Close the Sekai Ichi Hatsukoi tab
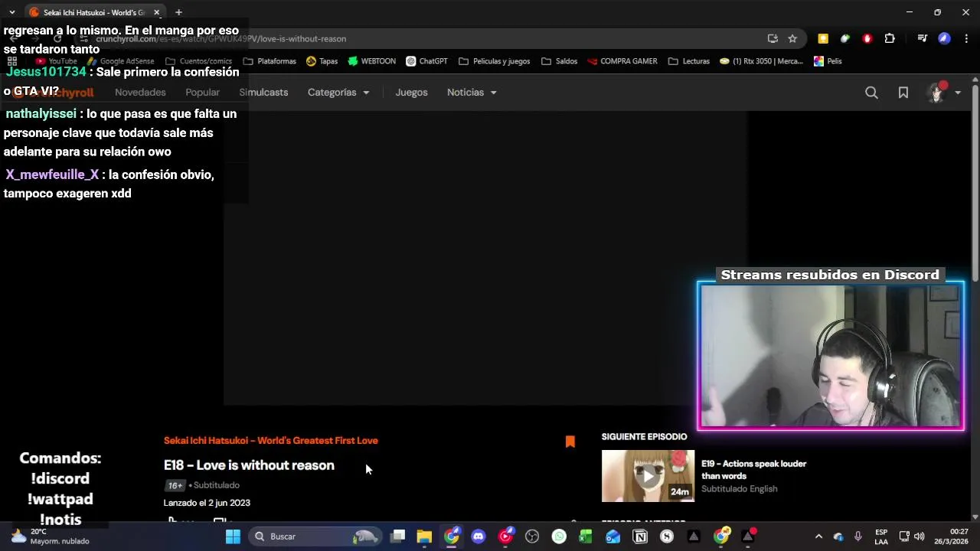 157,12
